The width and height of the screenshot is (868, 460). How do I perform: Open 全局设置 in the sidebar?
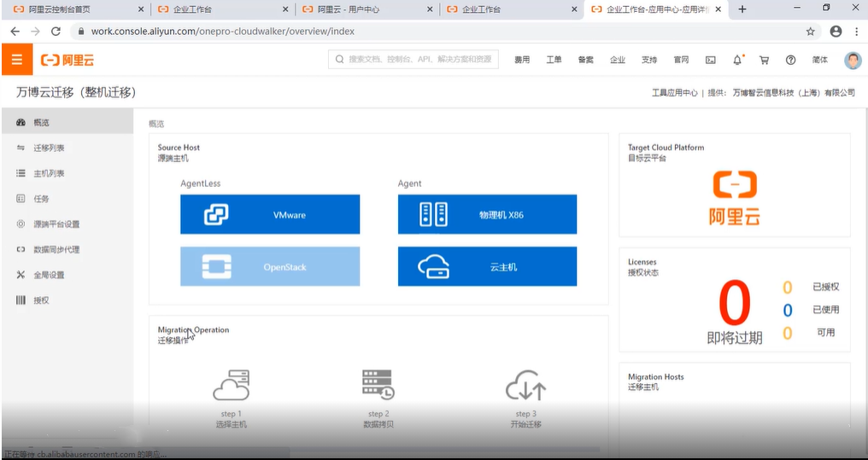point(67,276)
